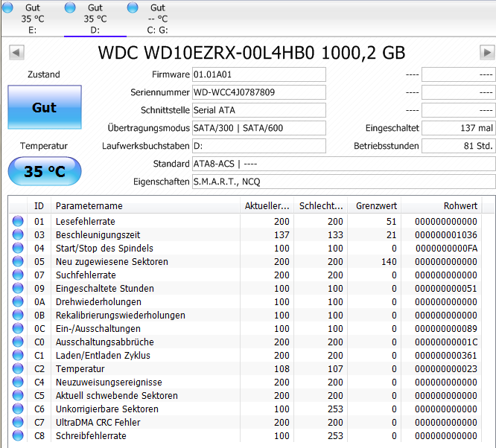496x448 pixels.
Task: Click status orb of Suchfehlerrate row
Action: 18,275
